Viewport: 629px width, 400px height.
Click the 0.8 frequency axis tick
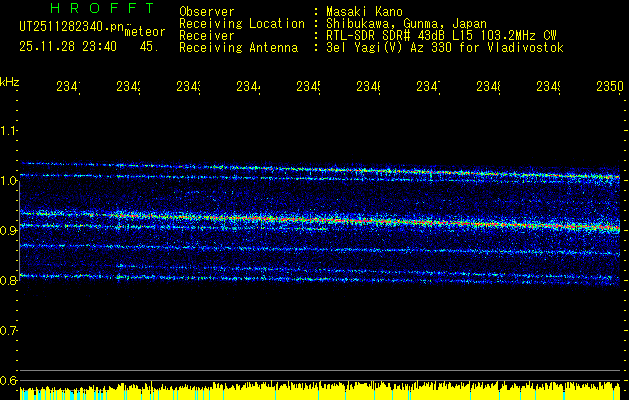point(9,280)
